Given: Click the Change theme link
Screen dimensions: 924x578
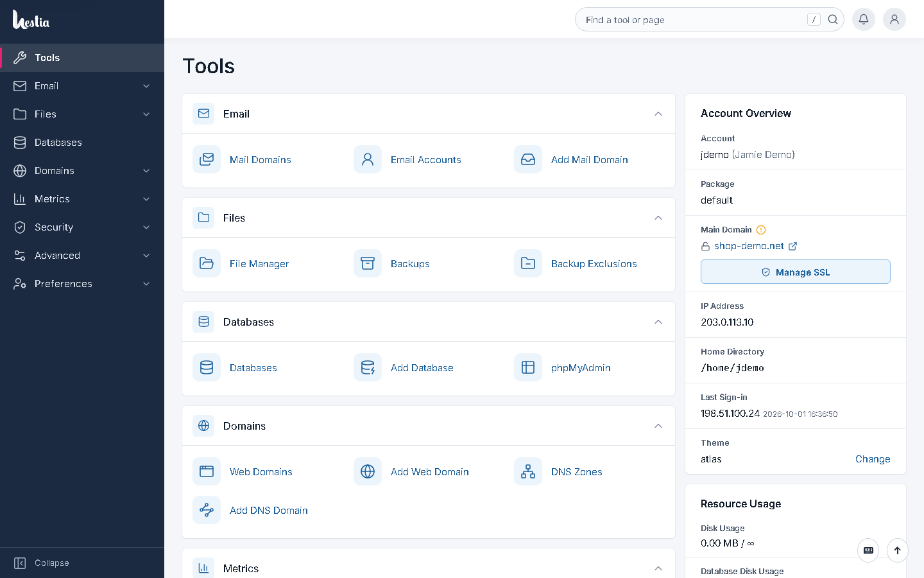Looking at the screenshot, I should tap(873, 459).
